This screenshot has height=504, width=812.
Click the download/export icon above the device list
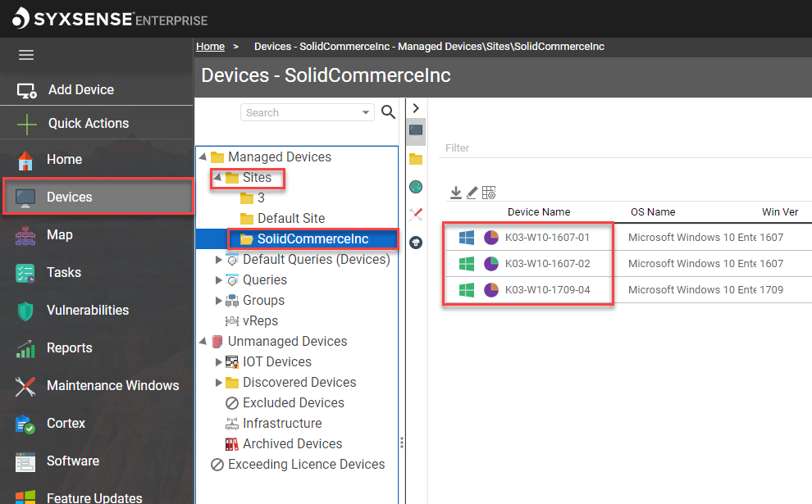tap(456, 193)
